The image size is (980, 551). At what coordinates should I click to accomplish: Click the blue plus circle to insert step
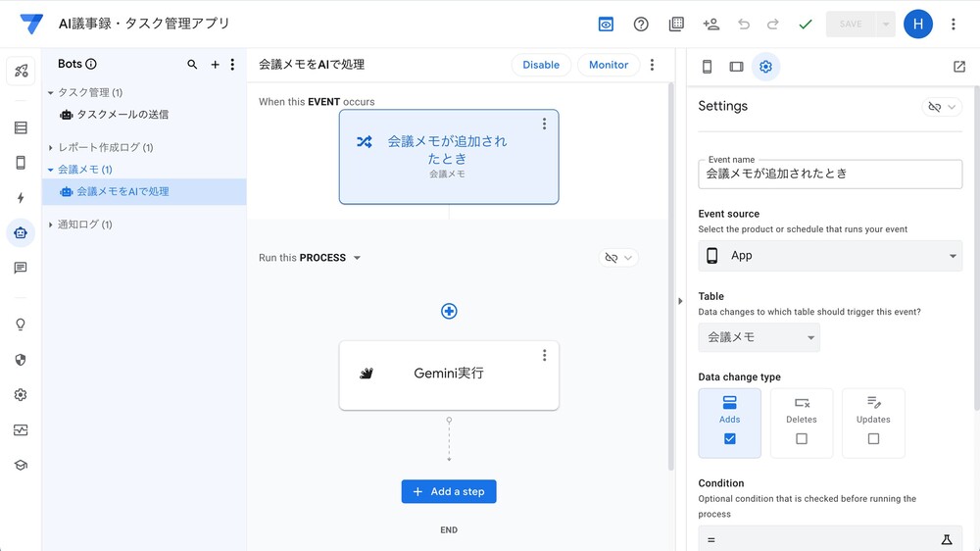click(x=449, y=311)
